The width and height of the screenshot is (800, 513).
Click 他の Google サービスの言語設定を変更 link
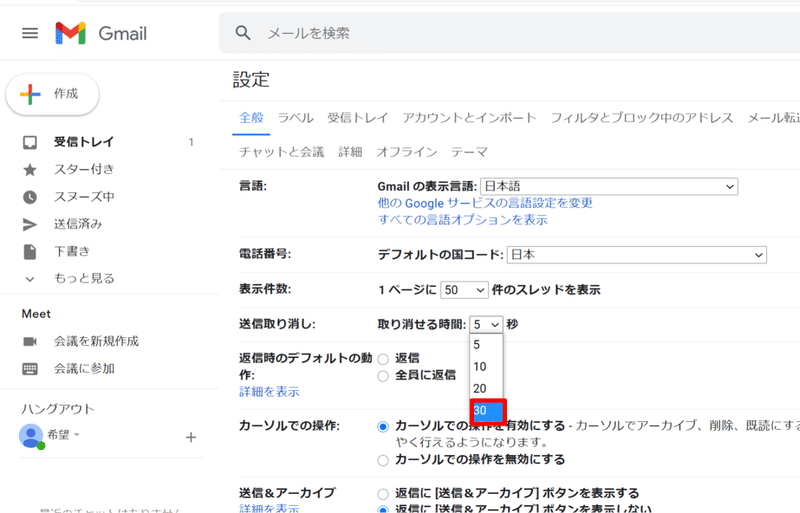(x=485, y=203)
